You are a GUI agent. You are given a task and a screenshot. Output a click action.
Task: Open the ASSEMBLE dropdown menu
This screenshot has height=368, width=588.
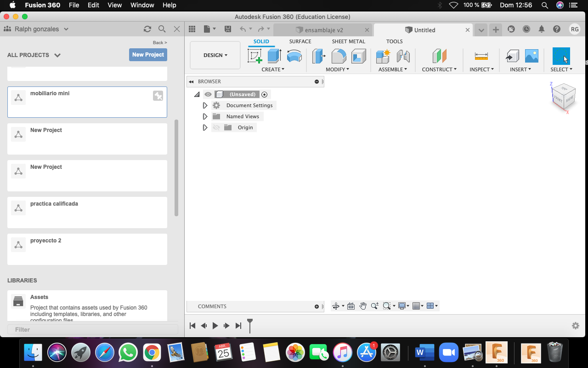click(x=393, y=69)
